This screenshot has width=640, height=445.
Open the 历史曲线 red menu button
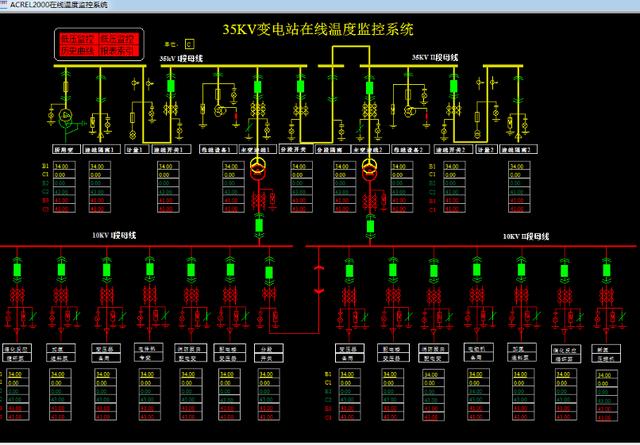[x=78, y=51]
